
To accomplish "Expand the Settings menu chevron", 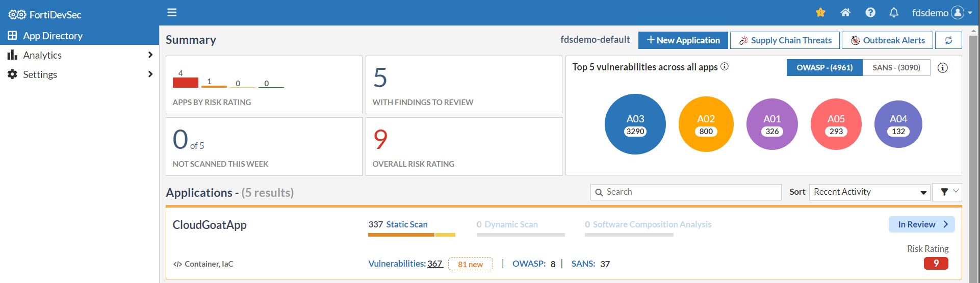I will coord(150,74).
